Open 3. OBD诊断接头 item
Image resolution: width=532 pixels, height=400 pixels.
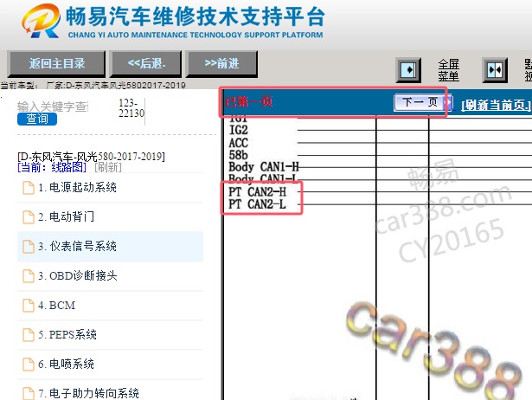(110, 275)
